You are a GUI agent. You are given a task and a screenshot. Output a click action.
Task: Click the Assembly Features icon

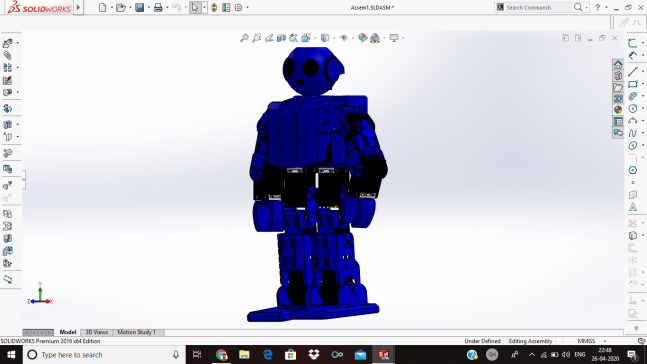tap(7, 124)
